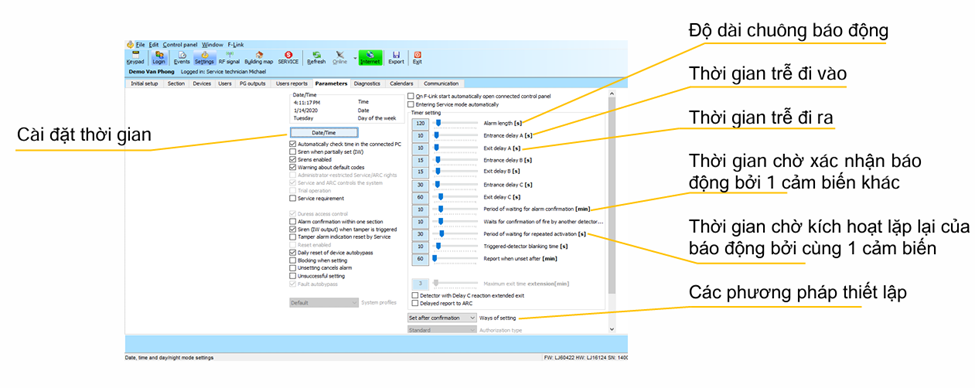Click the Exit toolbar icon
The height and width of the screenshot is (388, 975).
click(x=417, y=58)
